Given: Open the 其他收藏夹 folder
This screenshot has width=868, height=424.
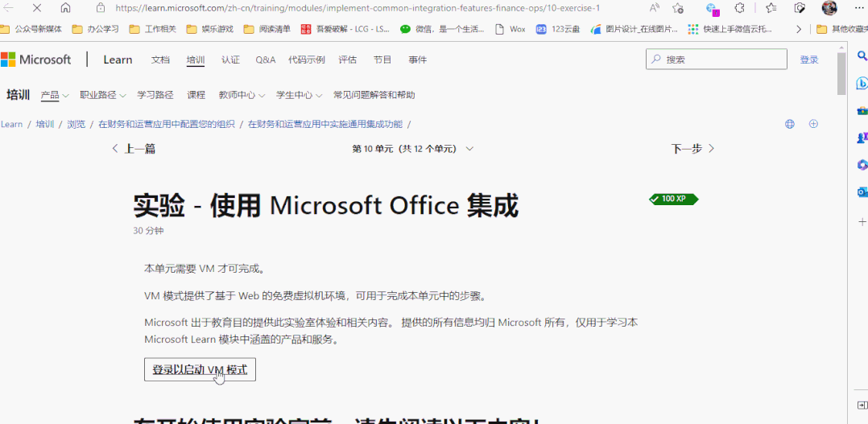Looking at the screenshot, I should tap(841, 29).
